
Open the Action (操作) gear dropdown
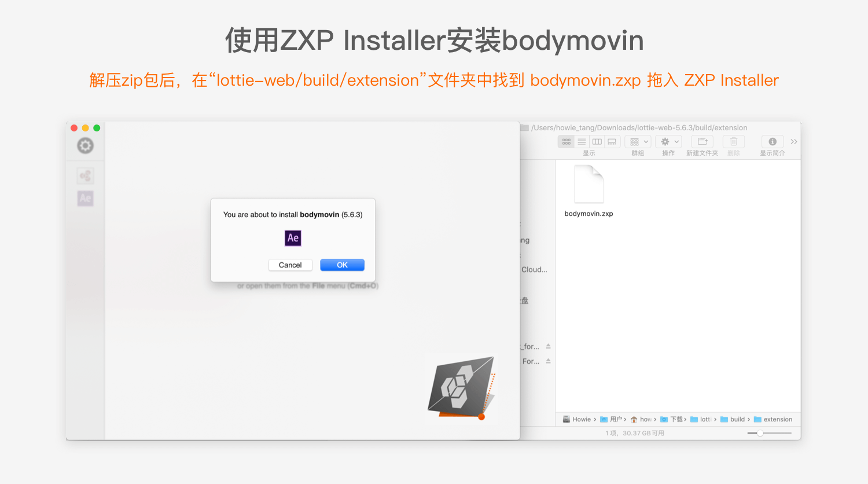pyautogui.click(x=669, y=141)
